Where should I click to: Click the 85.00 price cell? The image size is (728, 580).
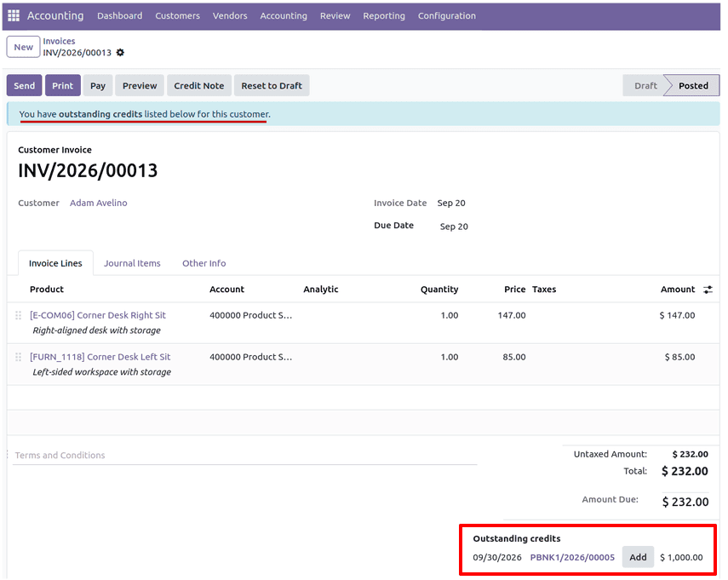click(x=514, y=357)
